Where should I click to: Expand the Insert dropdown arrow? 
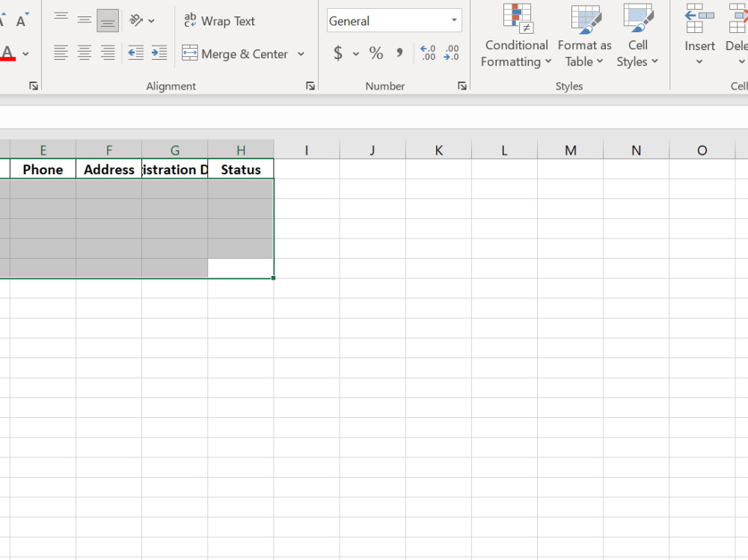pos(699,61)
